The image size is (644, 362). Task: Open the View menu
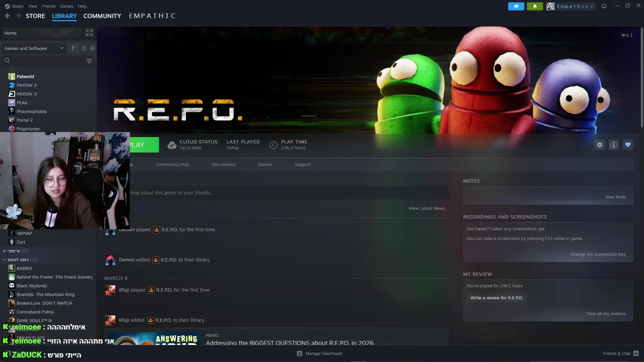33,6
